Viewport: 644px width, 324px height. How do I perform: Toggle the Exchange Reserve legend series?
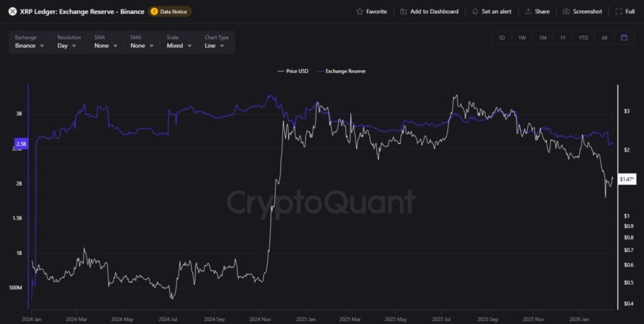coord(342,71)
